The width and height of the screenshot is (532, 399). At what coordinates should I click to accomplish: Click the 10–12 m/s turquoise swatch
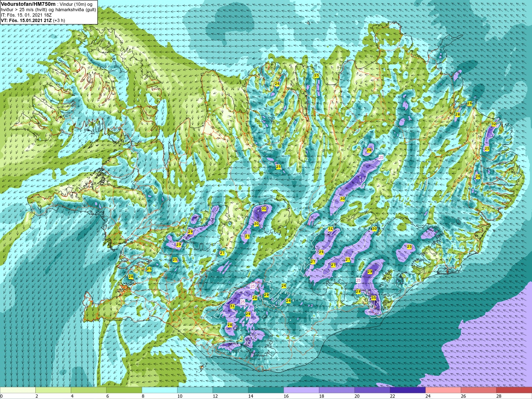coord(195,390)
